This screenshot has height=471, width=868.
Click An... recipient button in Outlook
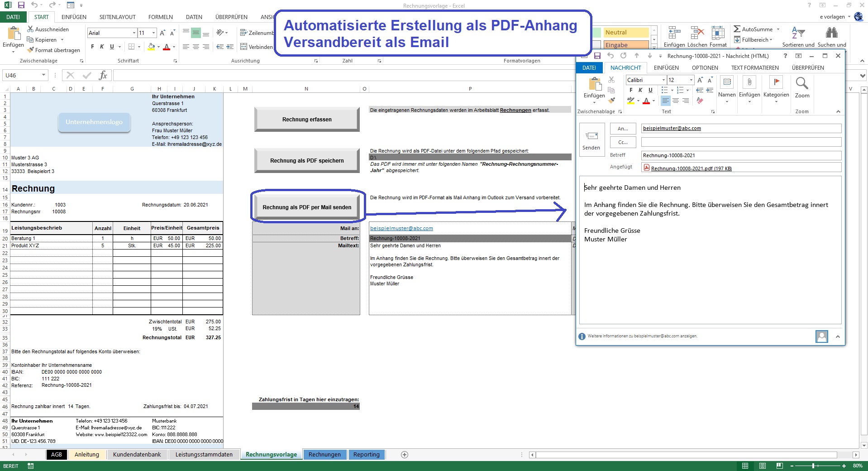[x=623, y=129]
